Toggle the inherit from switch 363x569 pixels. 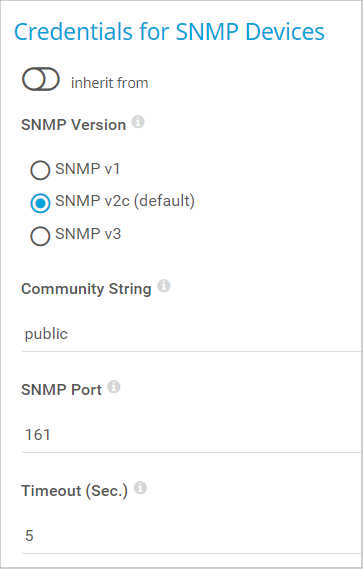[41, 79]
